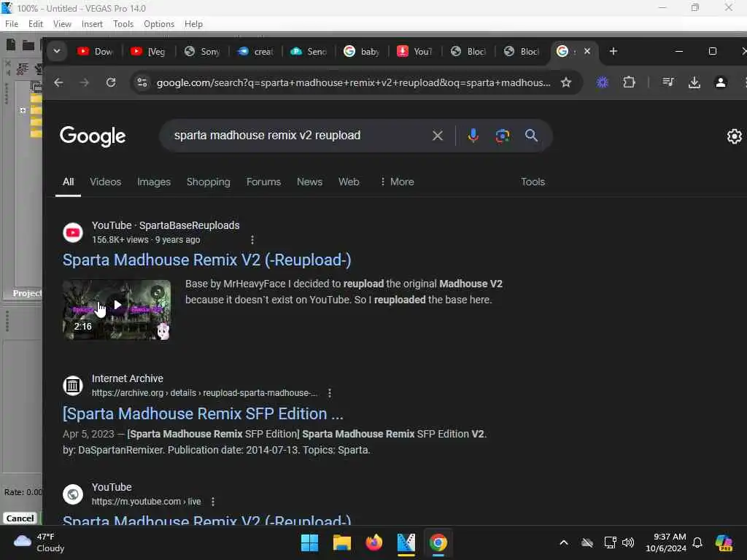Open the Insert menu in VEGAS Pro
Viewport: 747px width, 560px height.
point(92,24)
